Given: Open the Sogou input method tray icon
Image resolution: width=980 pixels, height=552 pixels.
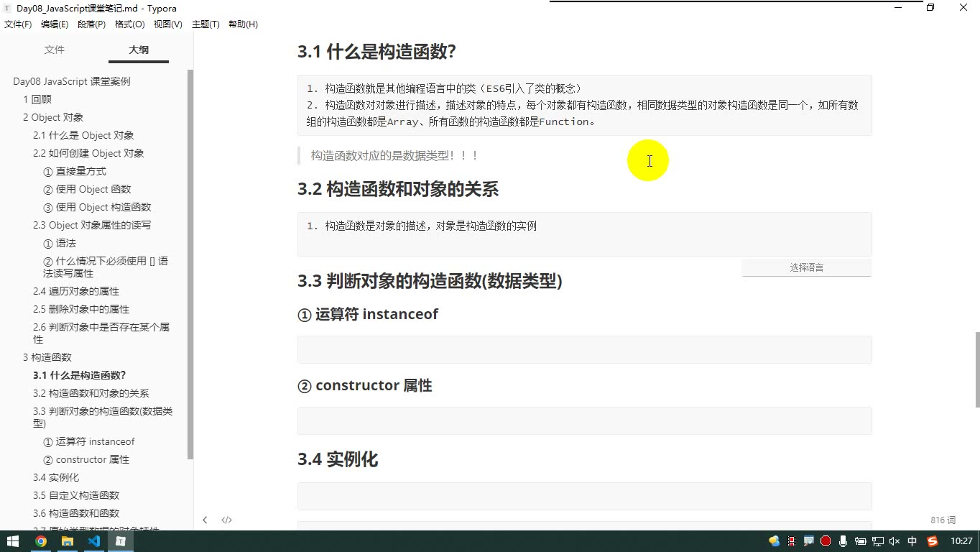Looking at the screenshot, I should 933,541.
